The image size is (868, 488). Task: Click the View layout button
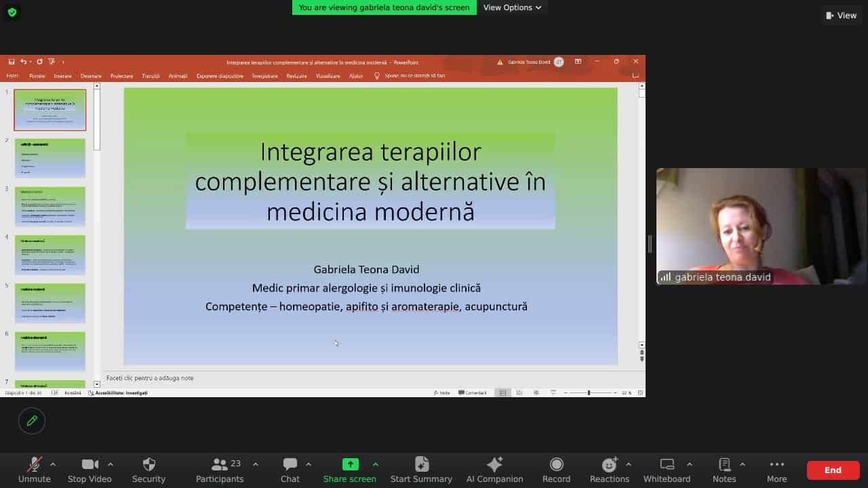point(842,15)
